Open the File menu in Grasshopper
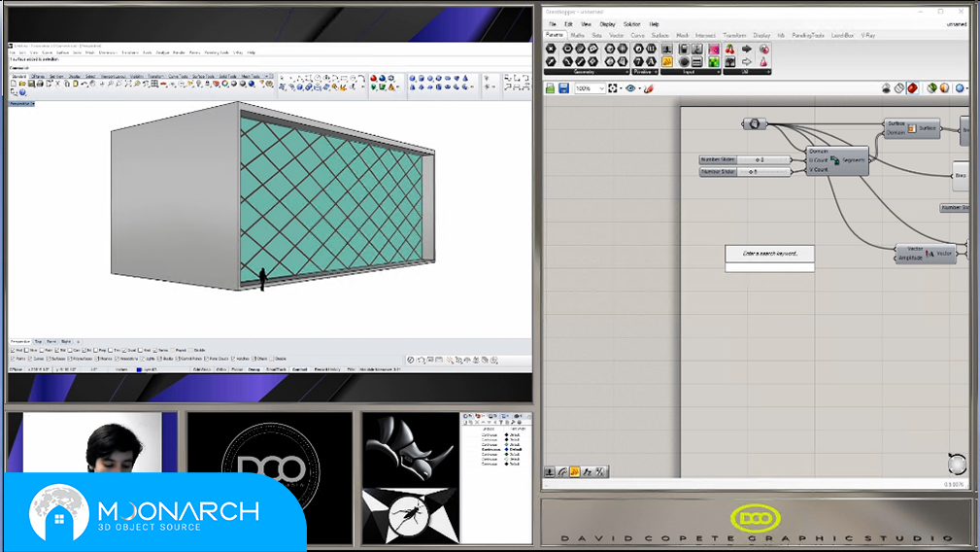 553,24
